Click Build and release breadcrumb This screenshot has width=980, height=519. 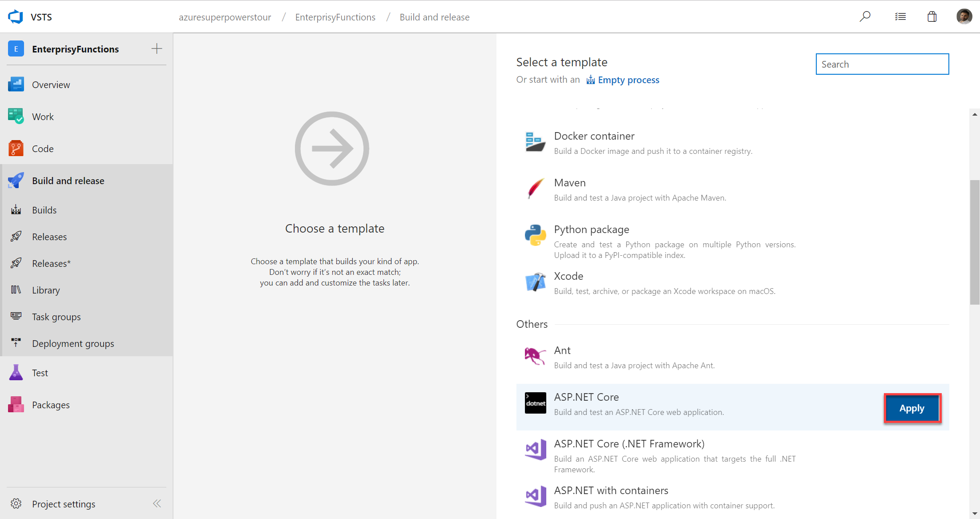point(435,17)
